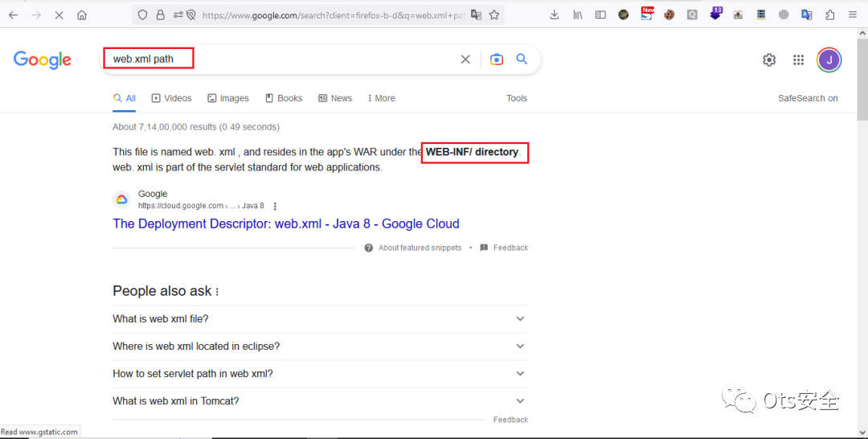
Task: Click Feedback below People also ask
Action: 510,420
